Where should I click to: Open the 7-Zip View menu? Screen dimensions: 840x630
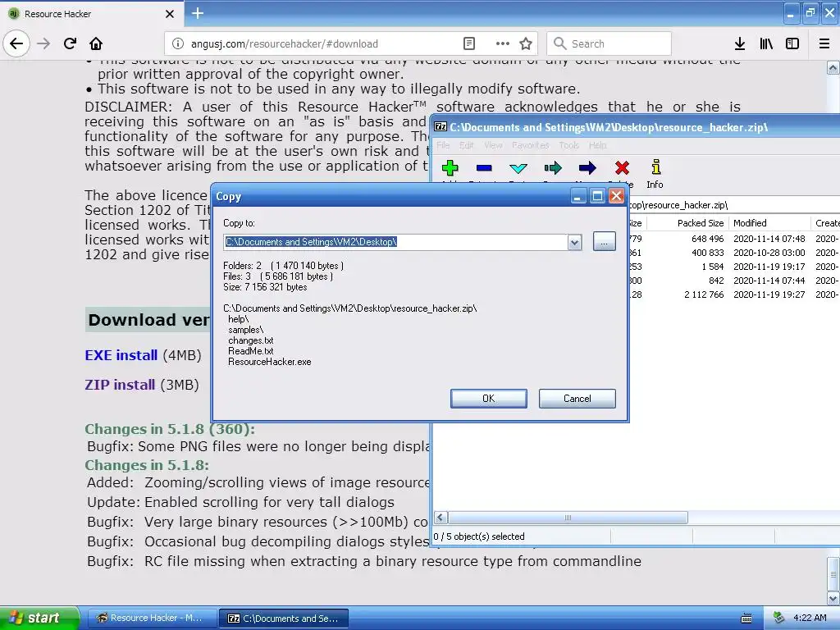pyautogui.click(x=493, y=145)
